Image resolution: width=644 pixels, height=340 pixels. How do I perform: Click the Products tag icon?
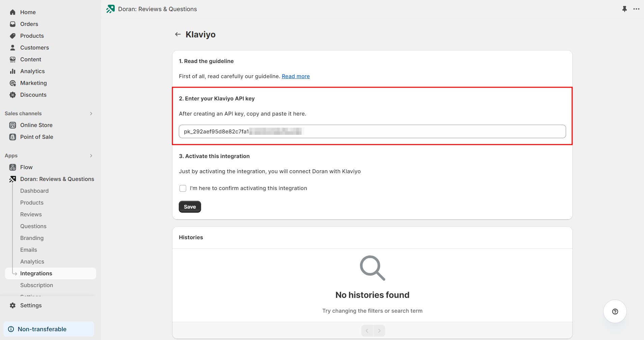coord(13,36)
